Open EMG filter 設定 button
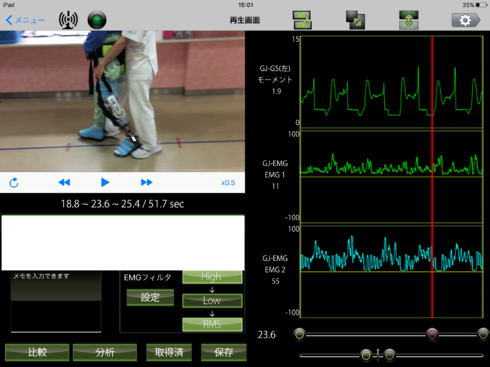490x367 pixels. click(x=150, y=297)
